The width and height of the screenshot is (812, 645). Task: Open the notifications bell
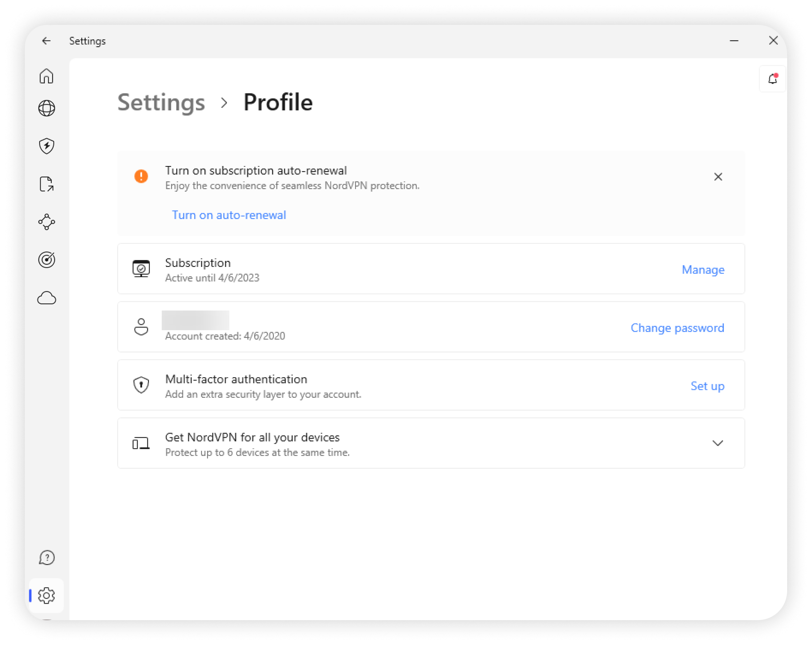(772, 79)
